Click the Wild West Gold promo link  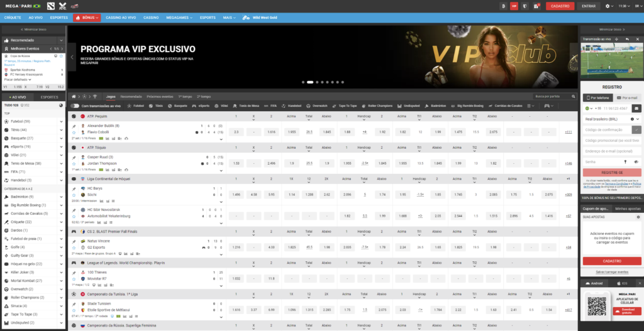point(260,18)
